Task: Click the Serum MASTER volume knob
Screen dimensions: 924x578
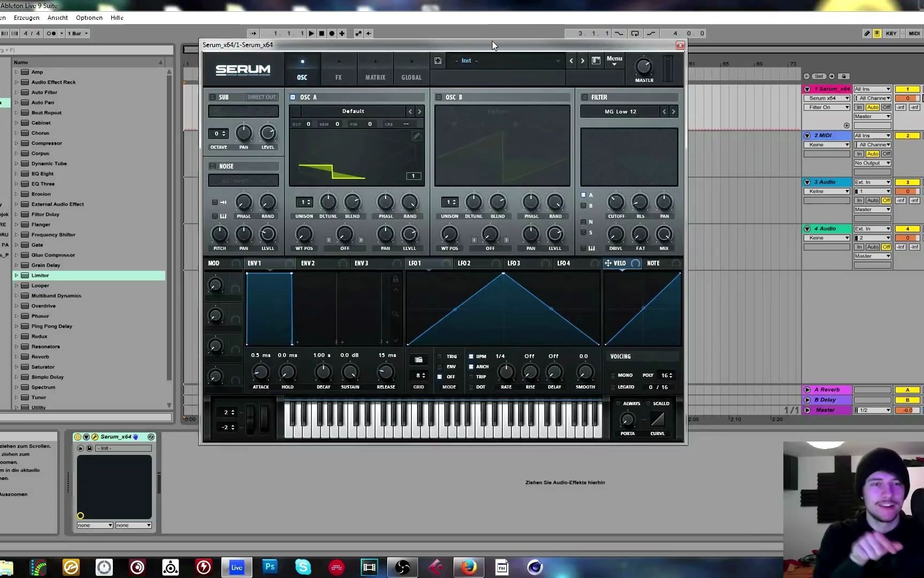Action: click(644, 67)
